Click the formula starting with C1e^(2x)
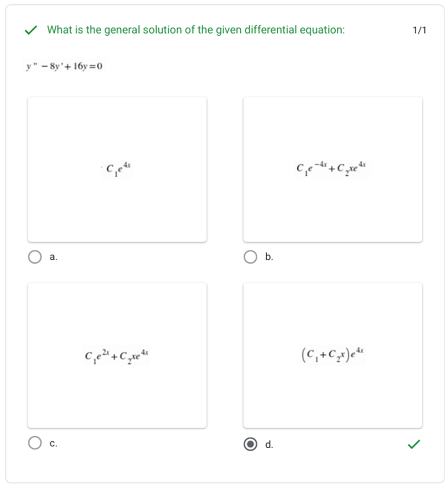 [x=117, y=355]
